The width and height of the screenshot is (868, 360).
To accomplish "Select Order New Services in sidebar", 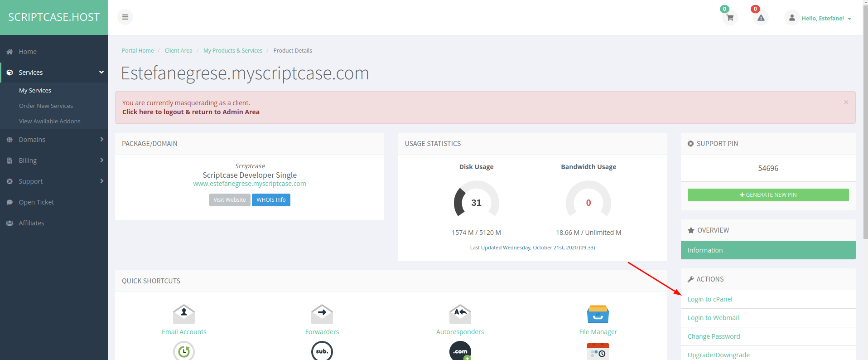I will 46,106.
